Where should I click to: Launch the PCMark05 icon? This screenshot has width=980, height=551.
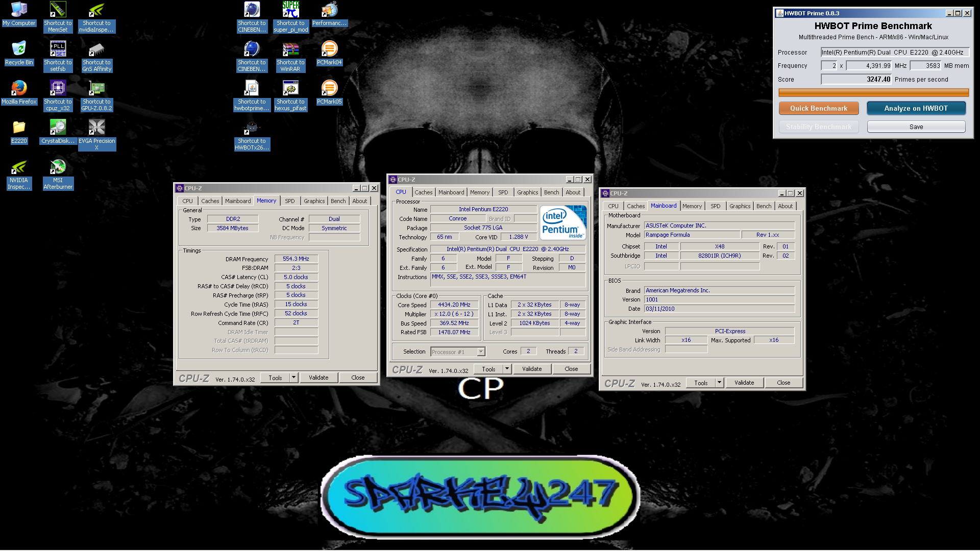click(x=329, y=93)
